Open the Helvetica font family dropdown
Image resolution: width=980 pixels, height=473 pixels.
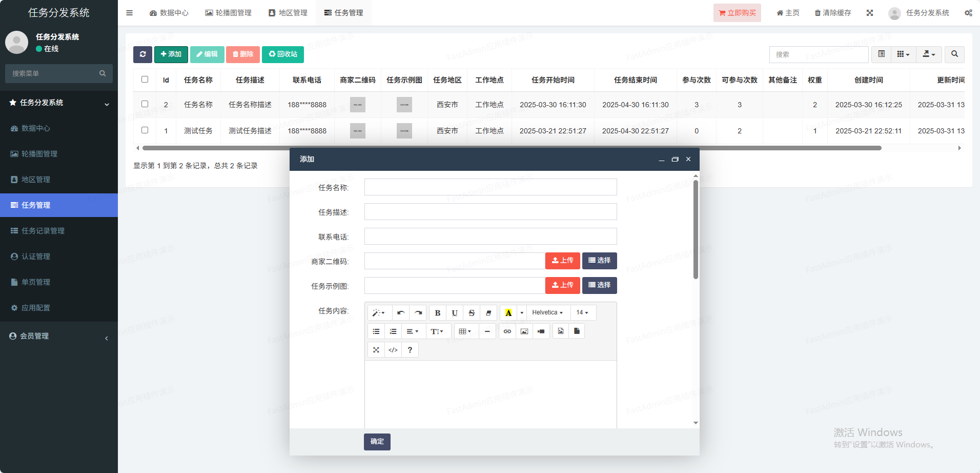pos(547,312)
